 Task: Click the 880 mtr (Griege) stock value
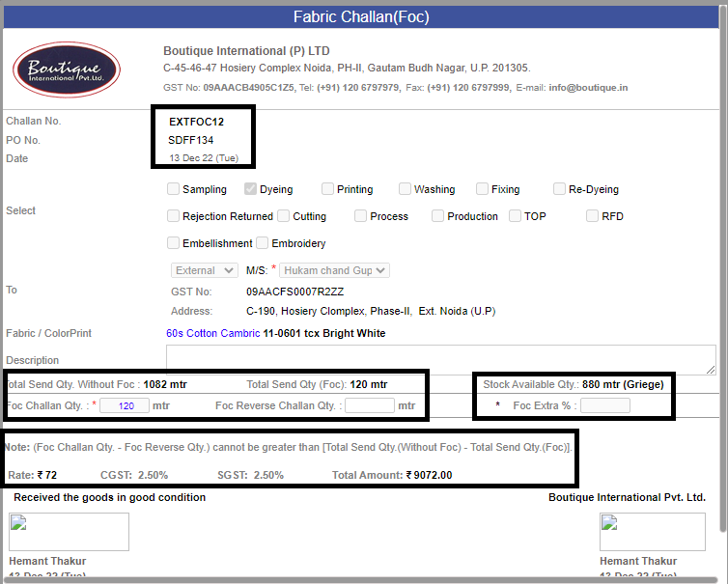623,385
